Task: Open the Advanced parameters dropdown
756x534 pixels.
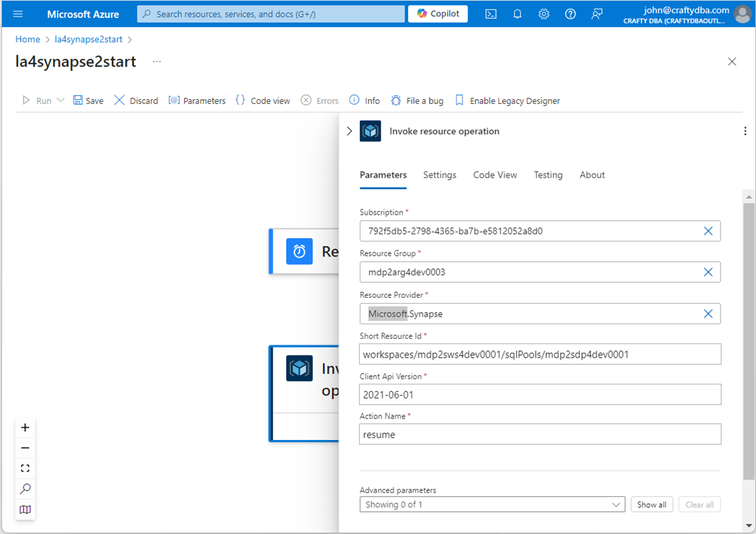Action: [492, 504]
